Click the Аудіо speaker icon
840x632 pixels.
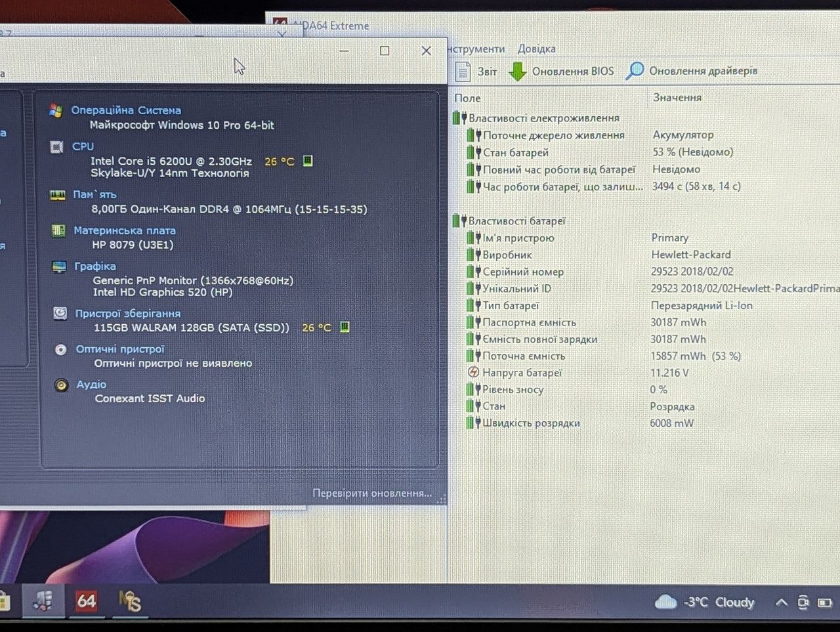click(x=61, y=385)
